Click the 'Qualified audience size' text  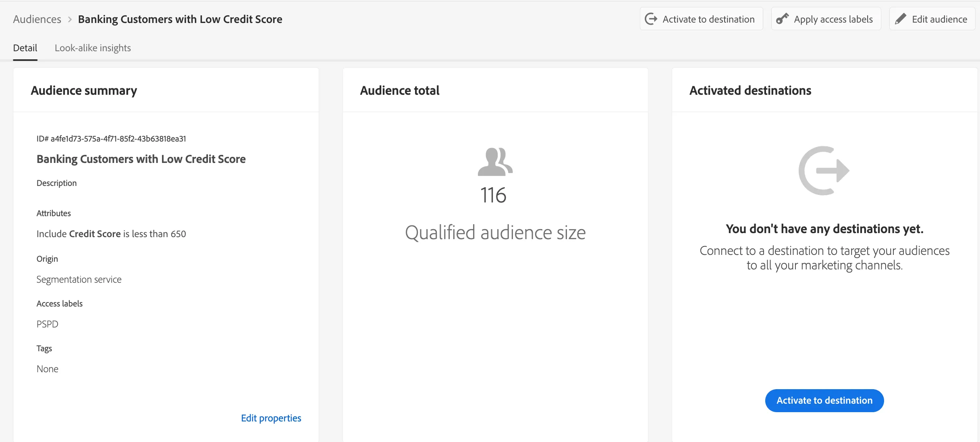coord(495,233)
